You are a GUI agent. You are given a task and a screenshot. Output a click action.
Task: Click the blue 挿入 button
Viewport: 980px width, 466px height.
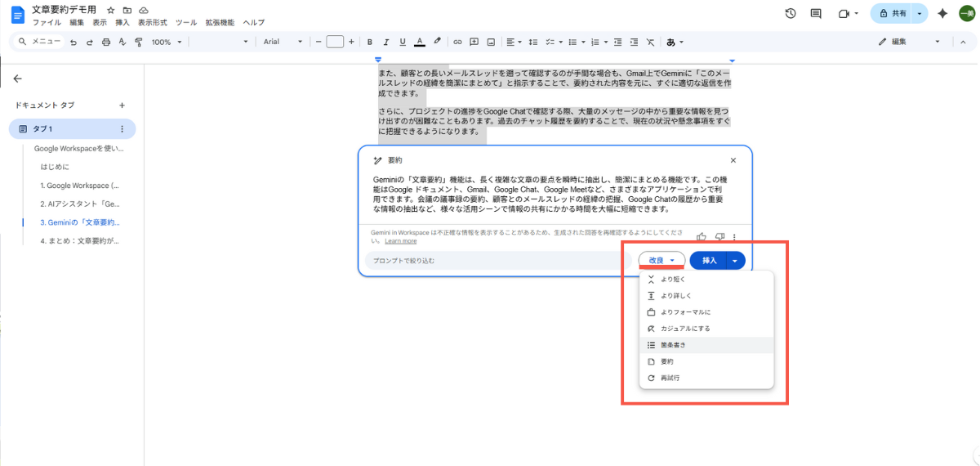point(709,261)
